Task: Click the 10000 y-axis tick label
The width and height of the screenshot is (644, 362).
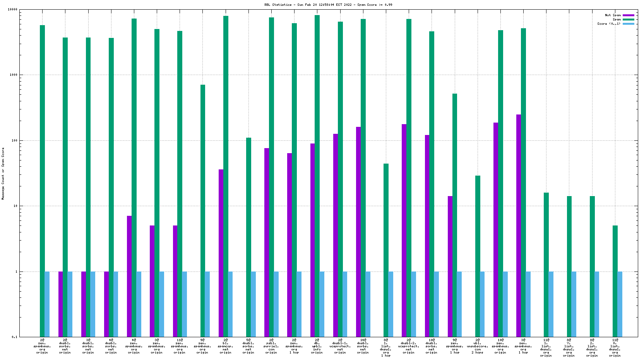Action: point(13,9)
